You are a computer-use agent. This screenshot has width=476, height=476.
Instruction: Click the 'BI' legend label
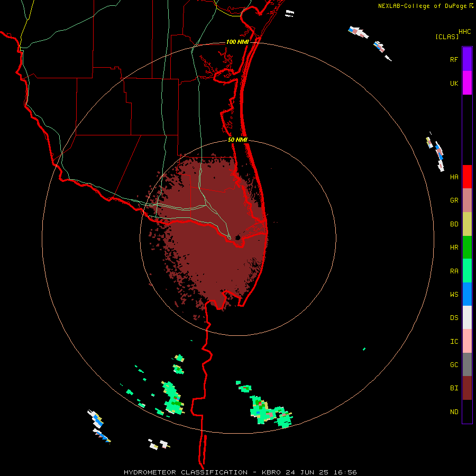(x=454, y=388)
